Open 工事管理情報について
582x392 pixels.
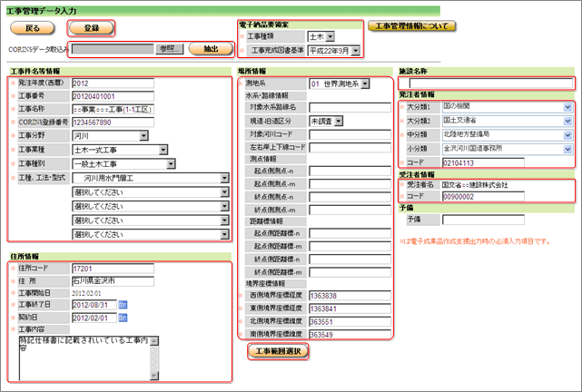[x=411, y=26]
